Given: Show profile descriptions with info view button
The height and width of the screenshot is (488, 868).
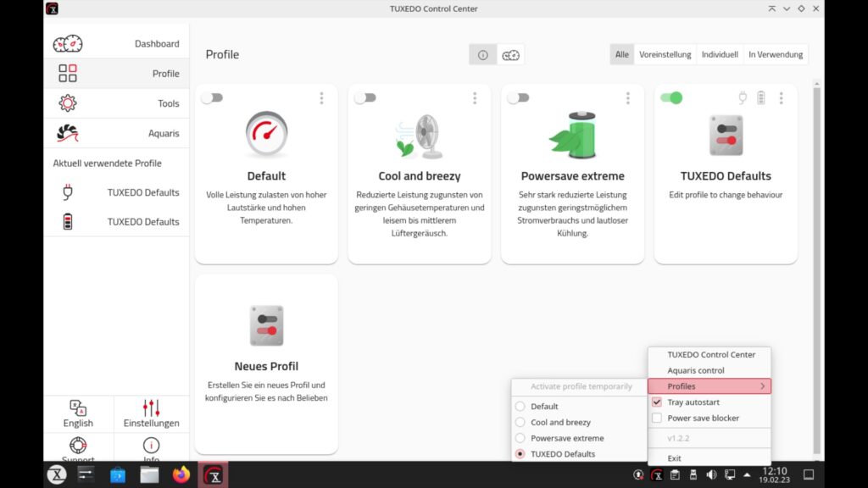Looking at the screenshot, I should pos(482,55).
